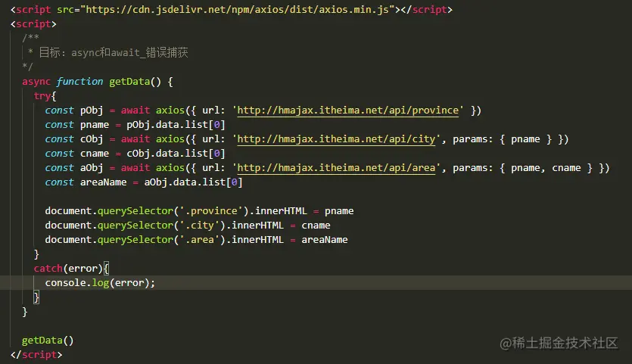632x364 pixels.
Task: Open the area API URL link
Action: click(336, 168)
